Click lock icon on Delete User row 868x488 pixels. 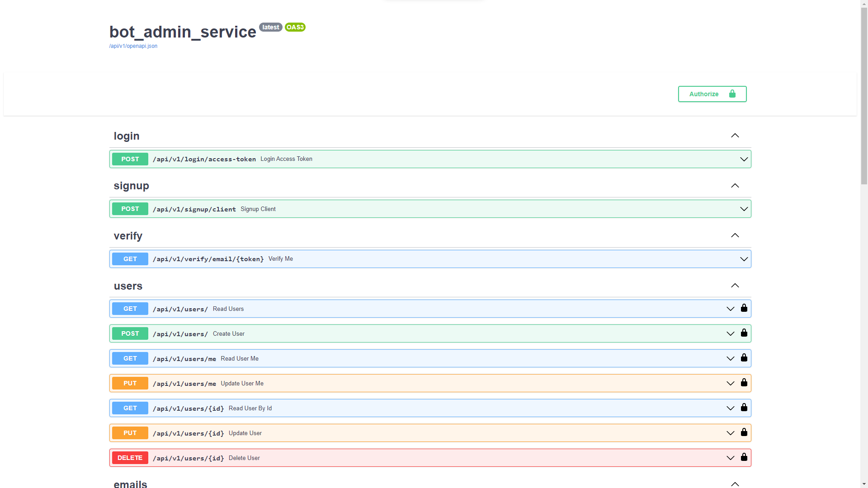[744, 457]
